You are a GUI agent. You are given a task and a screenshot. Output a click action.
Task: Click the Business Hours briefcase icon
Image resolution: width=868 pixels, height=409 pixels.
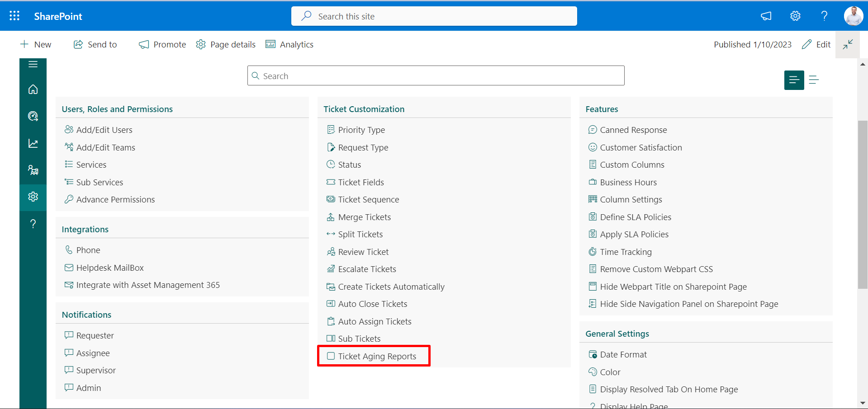point(593,182)
